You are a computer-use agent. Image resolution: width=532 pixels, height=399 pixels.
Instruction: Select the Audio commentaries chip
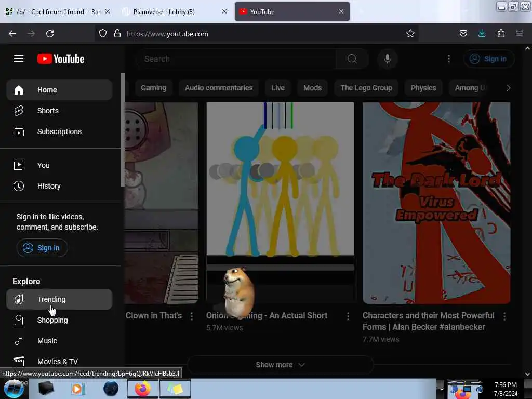[219, 88]
